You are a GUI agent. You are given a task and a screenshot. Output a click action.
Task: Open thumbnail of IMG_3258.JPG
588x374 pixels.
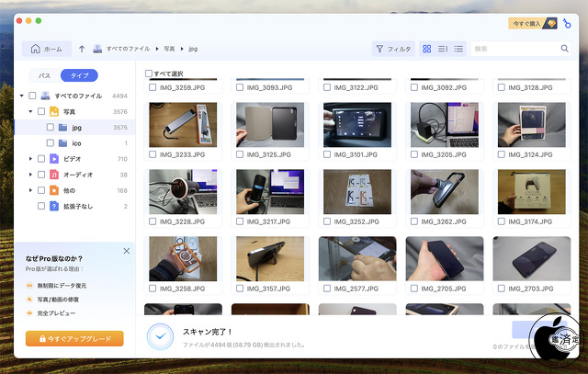pos(183,259)
